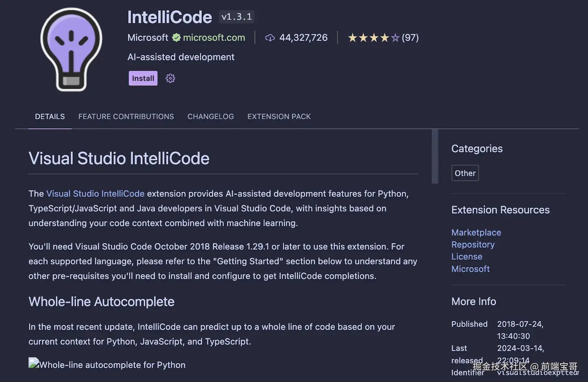
Task: Click the star rating icons
Action: click(373, 38)
